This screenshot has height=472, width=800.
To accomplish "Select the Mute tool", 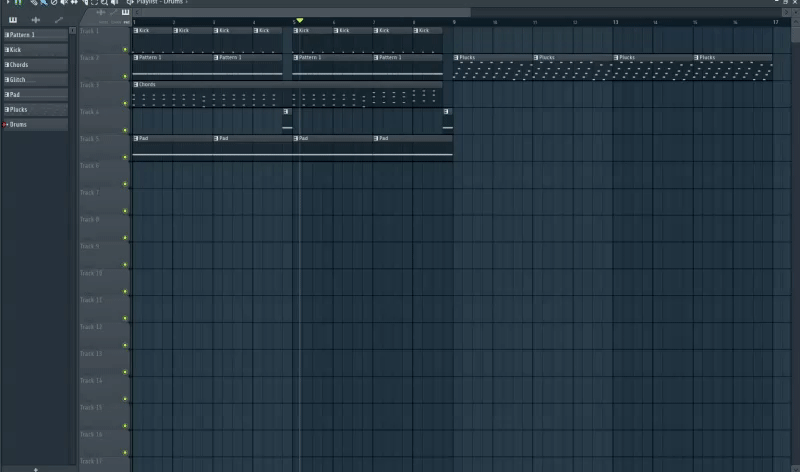I will [x=64, y=2].
